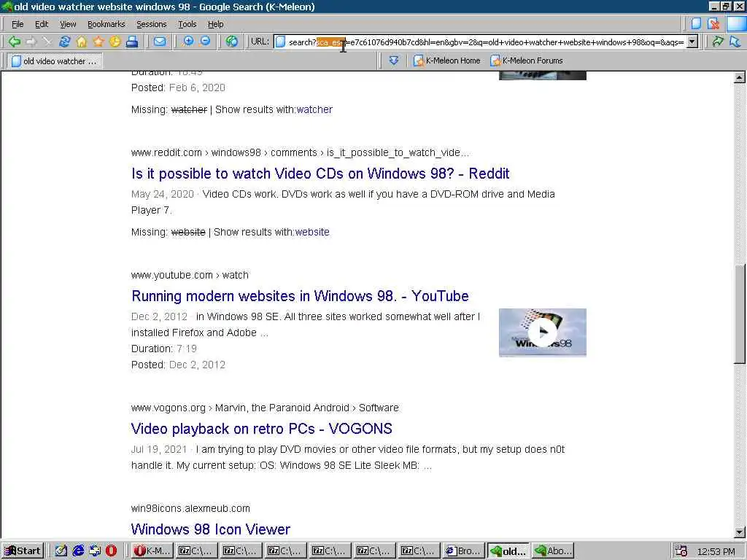Open the Sessions menu
The image size is (747, 560).
(152, 24)
